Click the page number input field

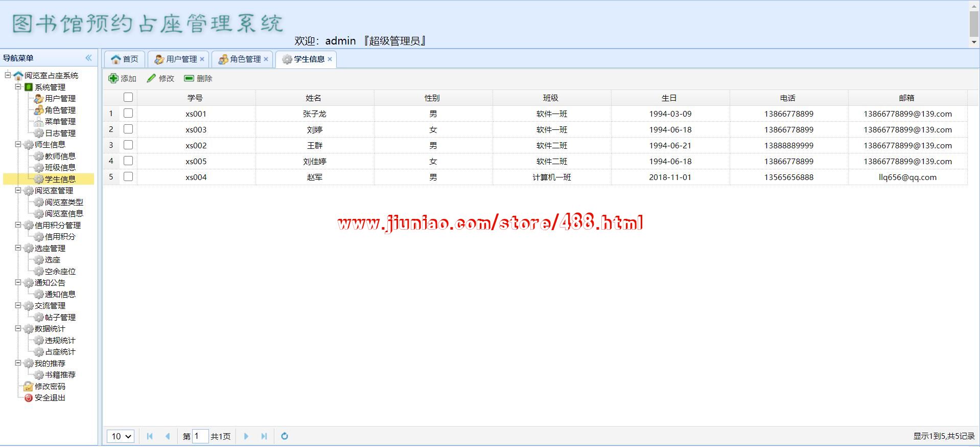pyautogui.click(x=200, y=436)
